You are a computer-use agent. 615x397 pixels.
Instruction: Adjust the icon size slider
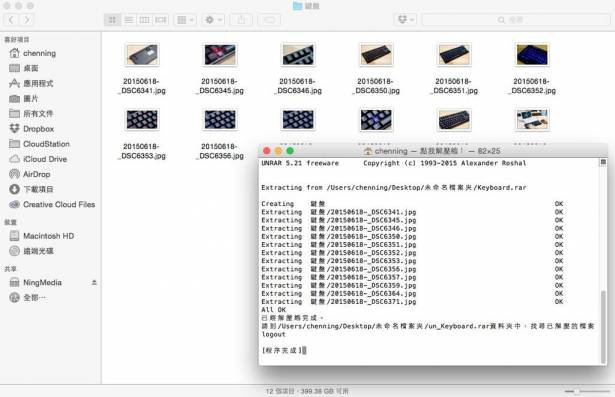click(587, 391)
